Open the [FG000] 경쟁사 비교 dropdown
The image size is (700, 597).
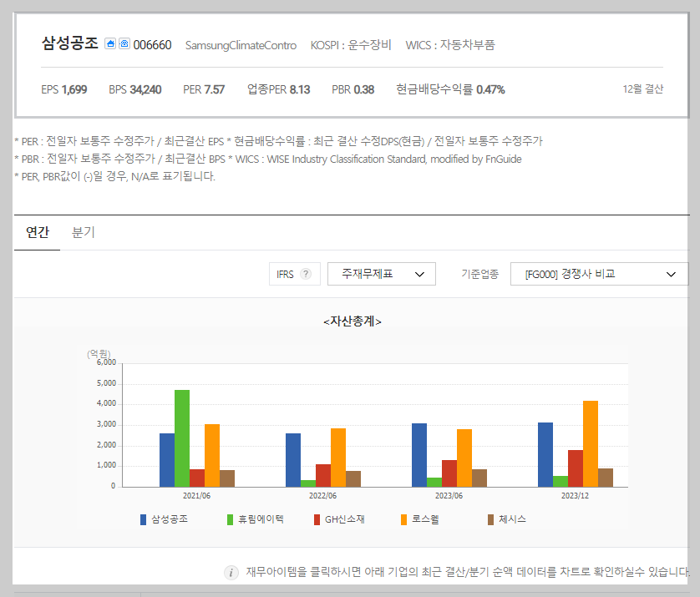[x=600, y=274]
